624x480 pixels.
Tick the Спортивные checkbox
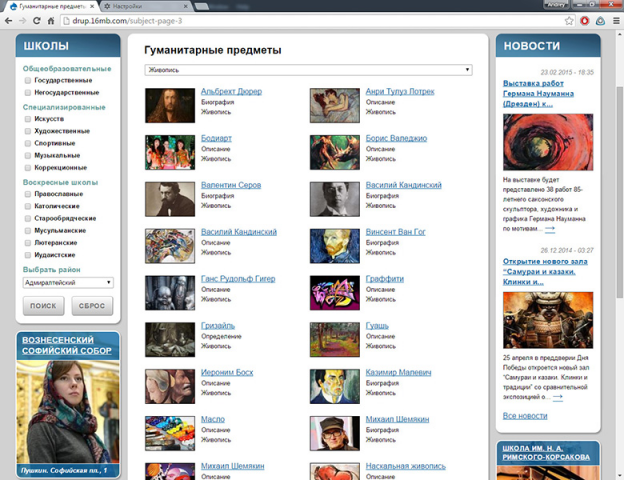27,143
